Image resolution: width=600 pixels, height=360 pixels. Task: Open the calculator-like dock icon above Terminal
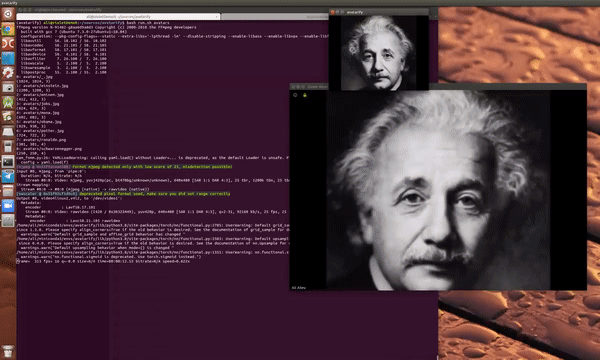[8, 147]
